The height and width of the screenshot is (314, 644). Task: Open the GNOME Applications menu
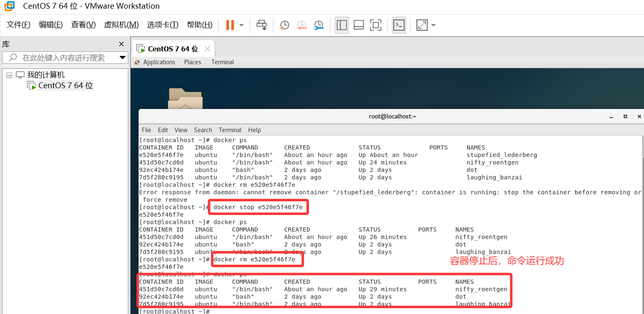[159, 62]
